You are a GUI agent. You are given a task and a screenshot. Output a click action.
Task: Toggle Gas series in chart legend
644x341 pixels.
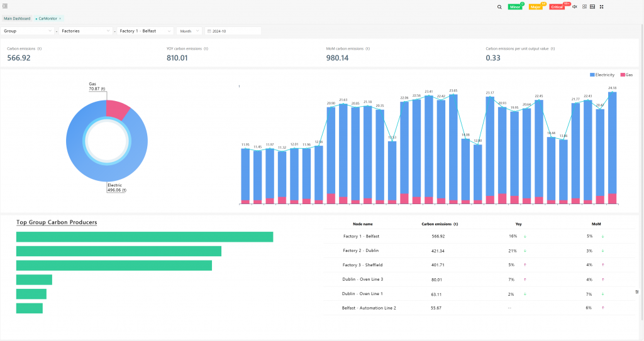click(x=626, y=75)
